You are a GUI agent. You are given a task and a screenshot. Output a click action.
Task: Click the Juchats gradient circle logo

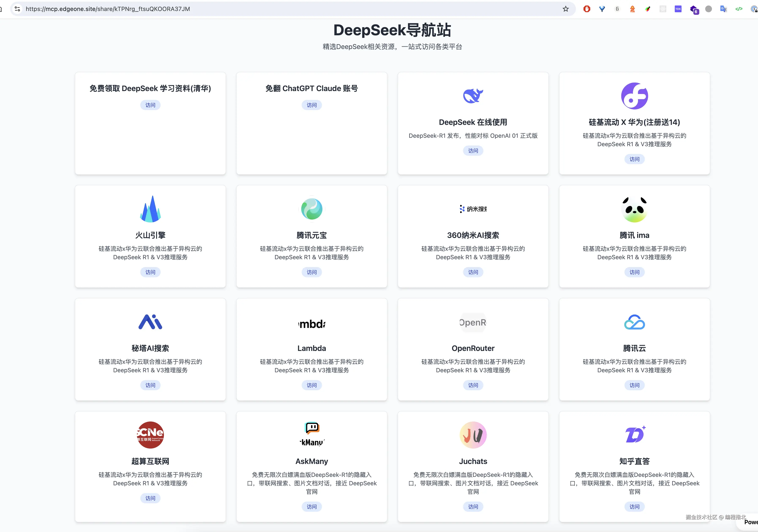pos(473,435)
